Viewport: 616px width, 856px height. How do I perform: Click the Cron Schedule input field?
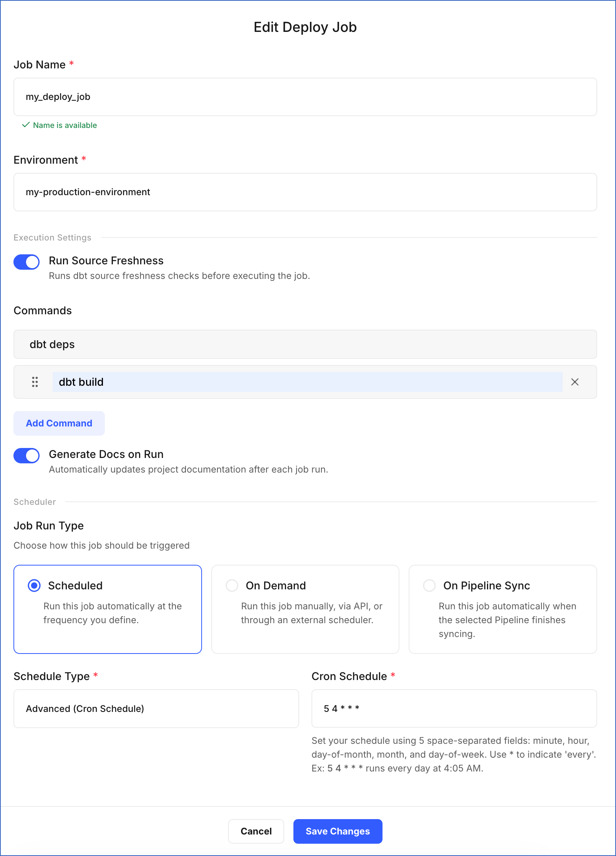click(454, 708)
